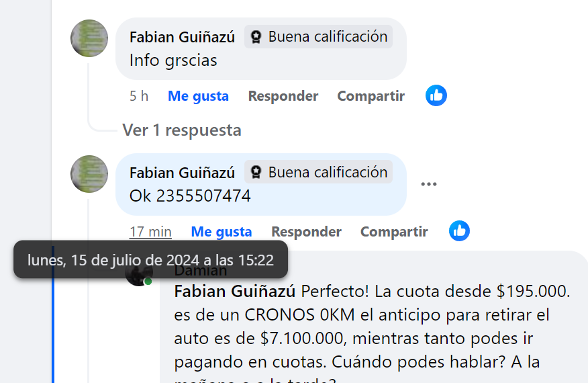Click like reaction icon on "Ok 2355507474" comment

pyautogui.click(x=459, y=231)
